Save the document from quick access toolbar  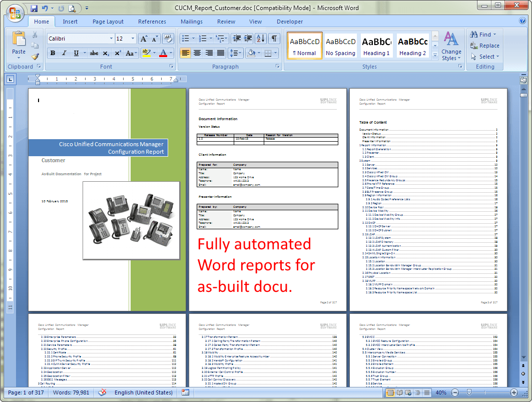click(34, 8)
